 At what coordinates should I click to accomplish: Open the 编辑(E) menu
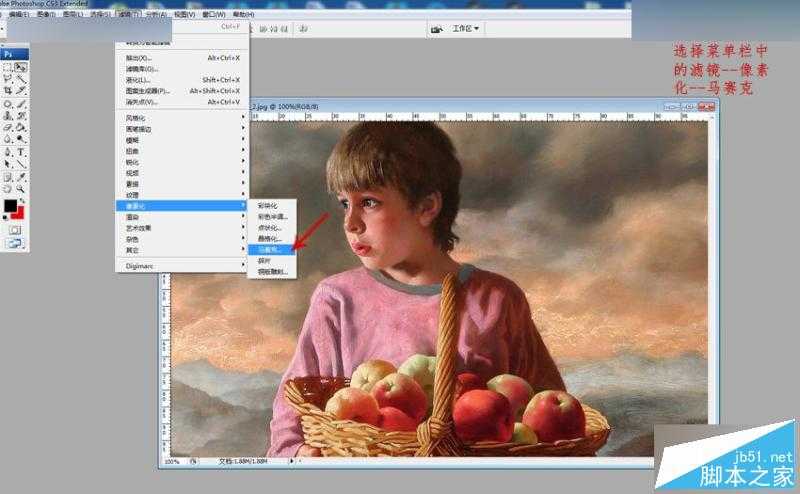pos(19,14)
